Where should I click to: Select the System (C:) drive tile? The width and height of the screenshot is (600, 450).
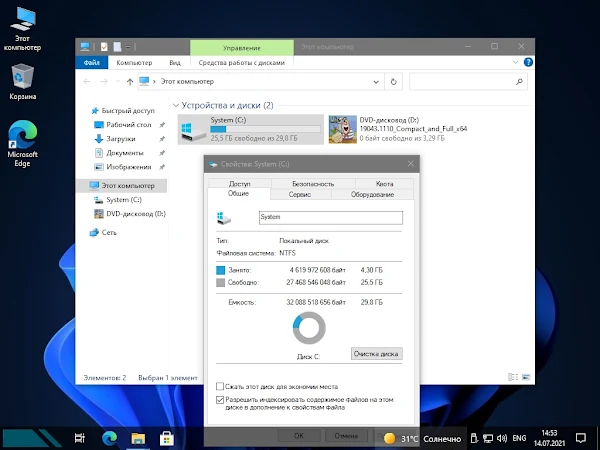point(251,129)
